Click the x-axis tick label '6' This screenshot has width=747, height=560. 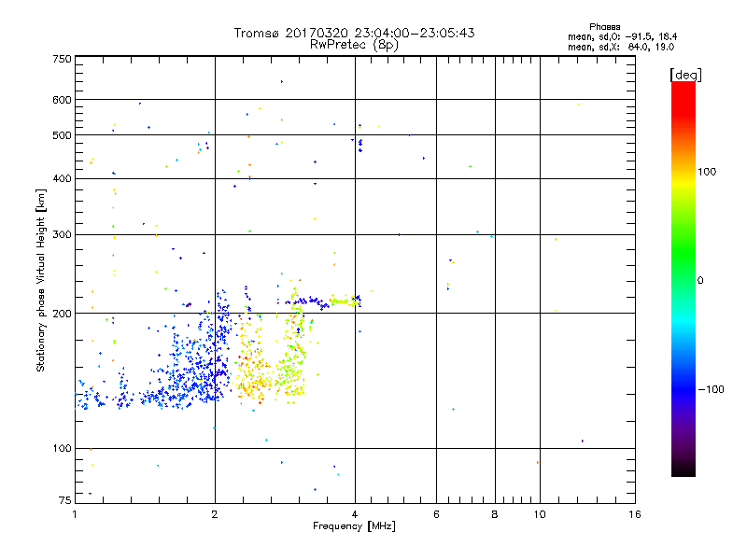pos(436,514)
